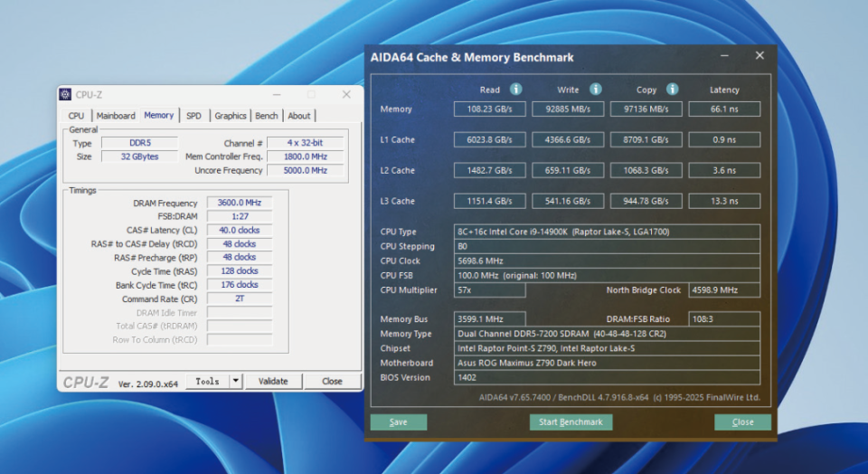868x474 pixels.
Task: Click the Validate button in CPU-Z
Action: pyautogui.click(x=273, y=381)
